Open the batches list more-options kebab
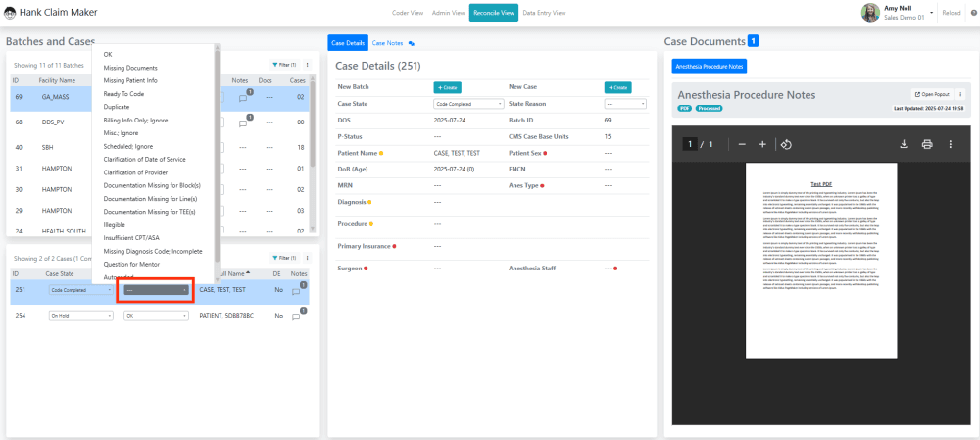The width and height of the screenshot is (980, 440). pos(307,65)
